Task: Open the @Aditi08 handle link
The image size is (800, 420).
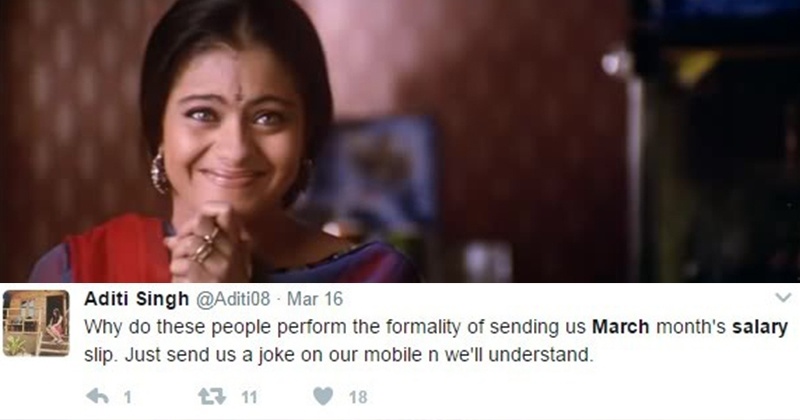Action: click(x=233, y=299)
